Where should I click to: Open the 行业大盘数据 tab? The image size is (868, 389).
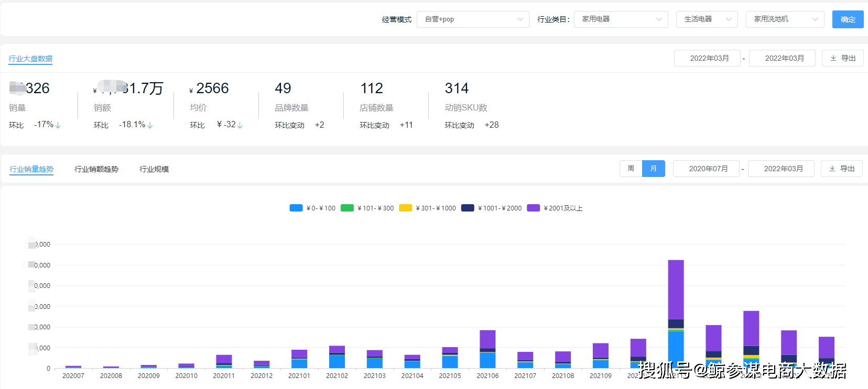pyautogui.click(x=30, y=59)
